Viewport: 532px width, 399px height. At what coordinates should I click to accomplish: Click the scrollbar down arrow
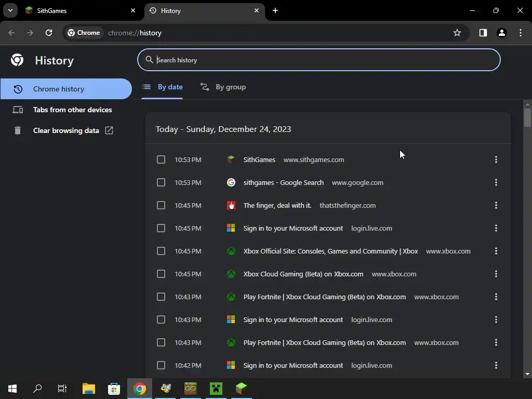527,374
